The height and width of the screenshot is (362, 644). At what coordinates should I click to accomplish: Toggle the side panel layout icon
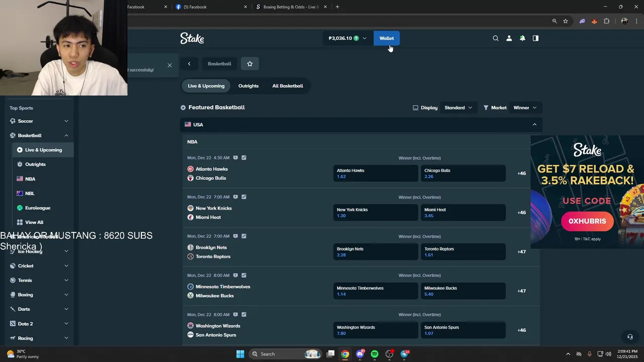click(535, 38)
